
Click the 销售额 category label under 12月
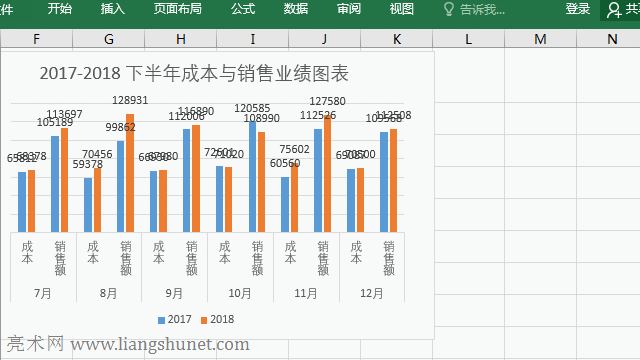389,258
